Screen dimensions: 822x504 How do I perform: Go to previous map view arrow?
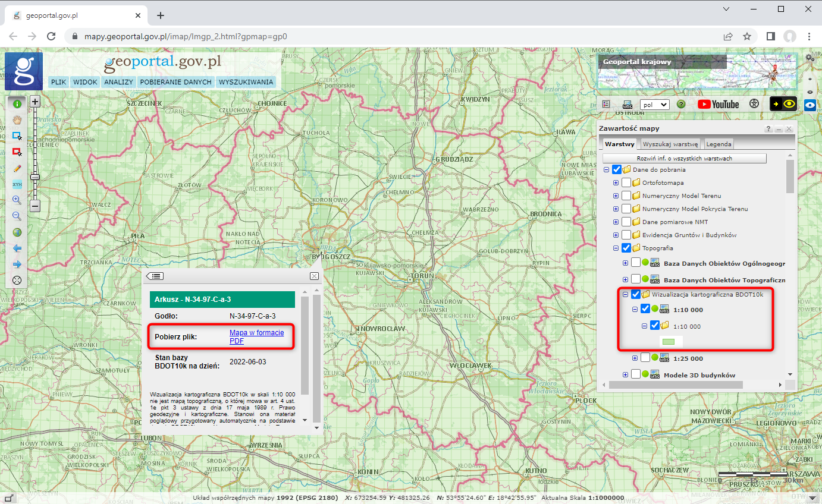[x=17, y=248]
